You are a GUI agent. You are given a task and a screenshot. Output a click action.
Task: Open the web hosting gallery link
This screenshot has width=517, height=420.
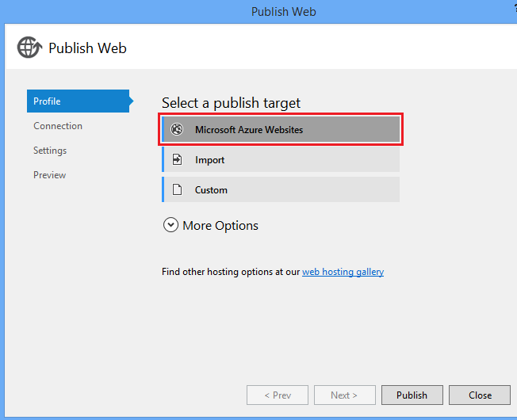coord(343,272)
